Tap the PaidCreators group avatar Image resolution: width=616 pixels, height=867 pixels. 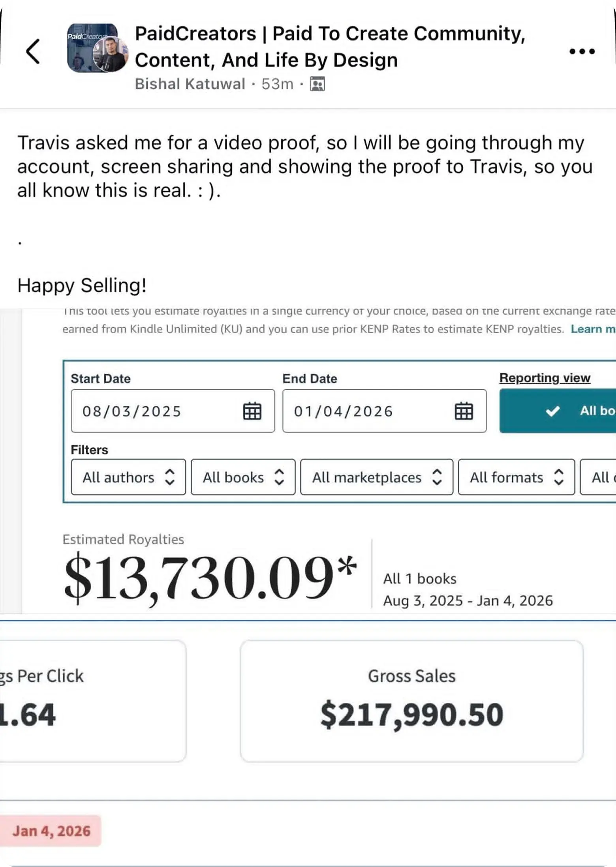(97, 48)
